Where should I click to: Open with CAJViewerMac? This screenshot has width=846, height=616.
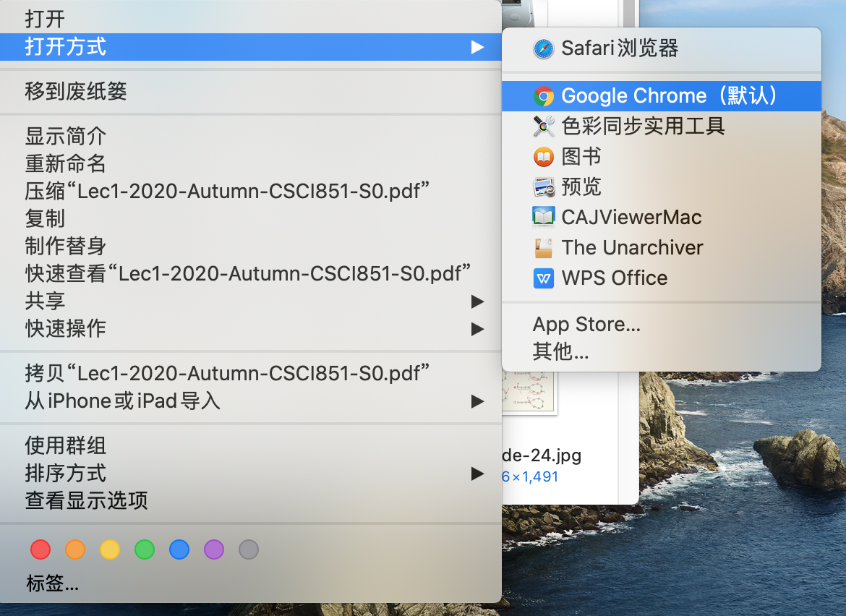click(x=662, y=218)
